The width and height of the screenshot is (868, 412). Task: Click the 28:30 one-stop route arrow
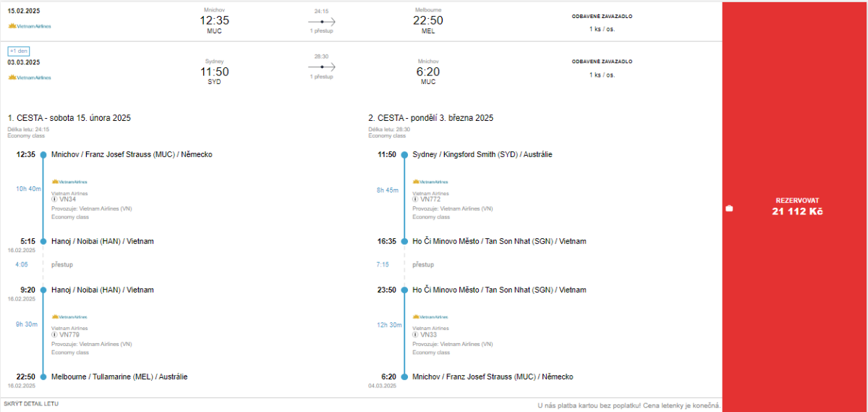click(322, 67)
